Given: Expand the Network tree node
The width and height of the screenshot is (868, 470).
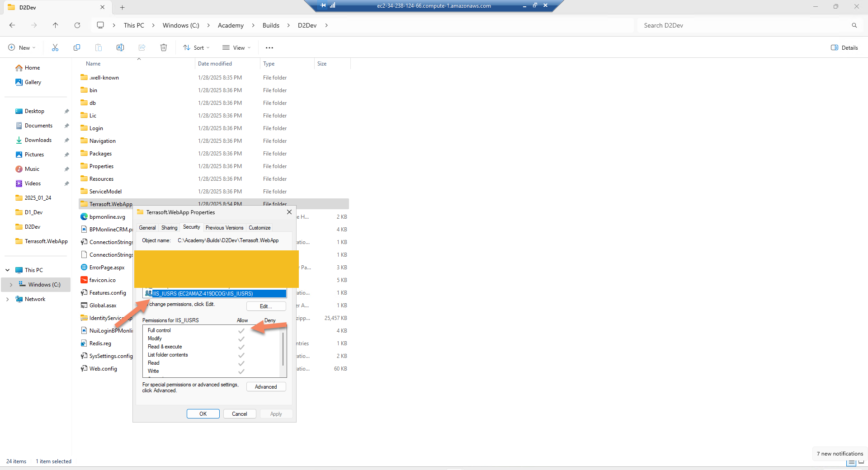Looking at the screenshot, I should pos(8,299).
